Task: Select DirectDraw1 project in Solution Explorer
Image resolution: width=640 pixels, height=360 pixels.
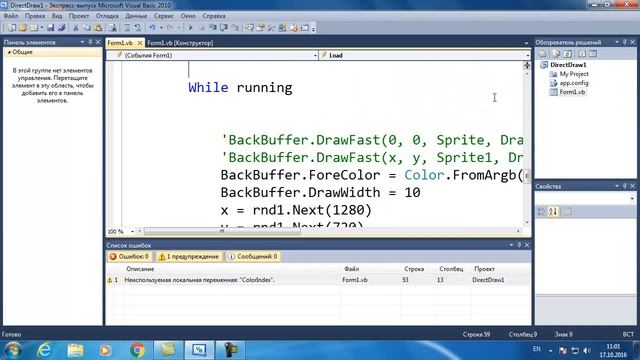Action: pyautogui.click(x=568, y=65)
